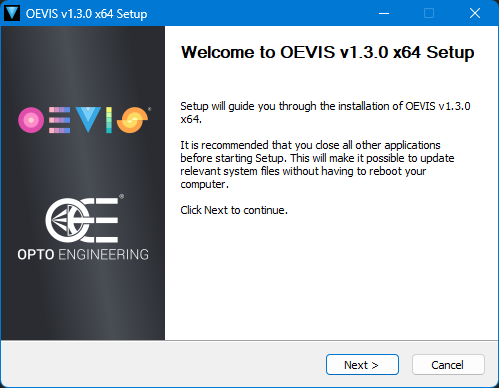The height and width of the screenshot is (388, 499).
Task: Click the OEVIS title bar app icon
Action: pos(12,13)
